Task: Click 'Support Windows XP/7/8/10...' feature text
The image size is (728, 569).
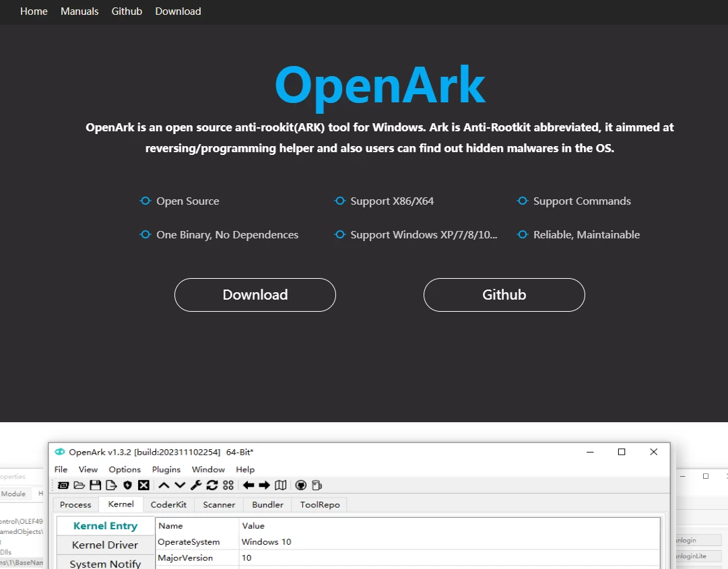Action: (424, 235)
